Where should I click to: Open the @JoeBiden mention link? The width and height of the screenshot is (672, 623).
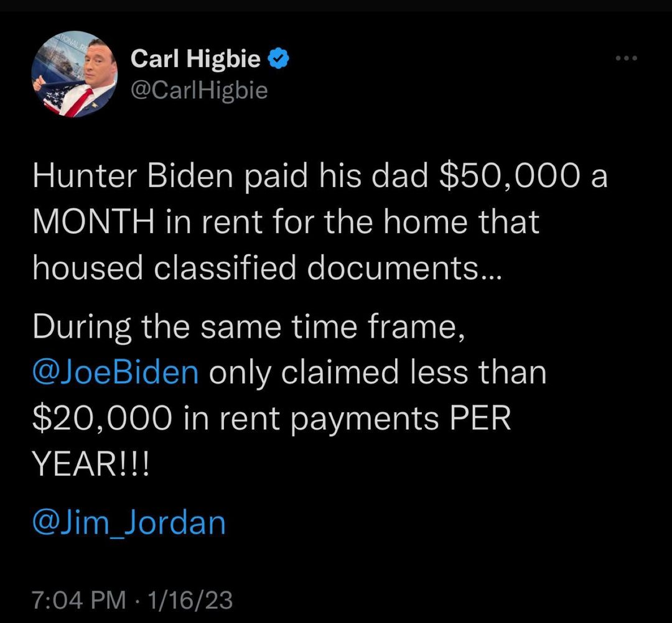[x=116, y=373]
